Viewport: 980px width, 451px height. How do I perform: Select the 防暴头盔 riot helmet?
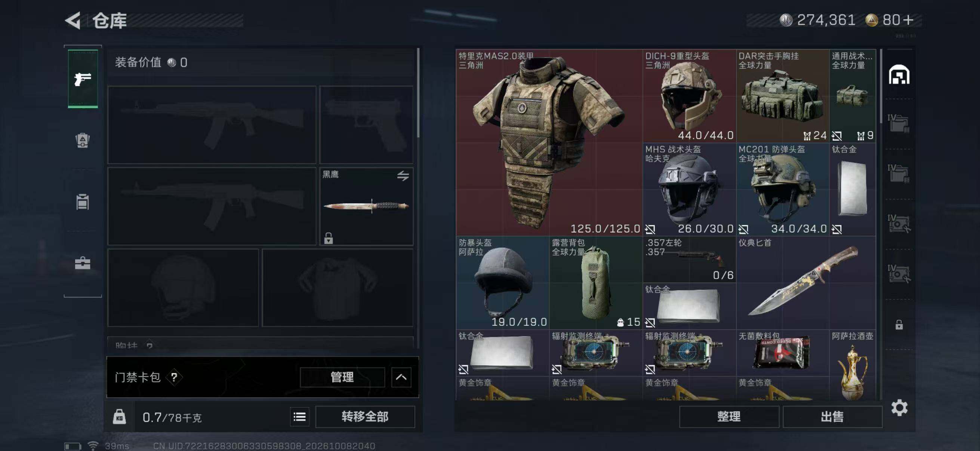[503, 283]
